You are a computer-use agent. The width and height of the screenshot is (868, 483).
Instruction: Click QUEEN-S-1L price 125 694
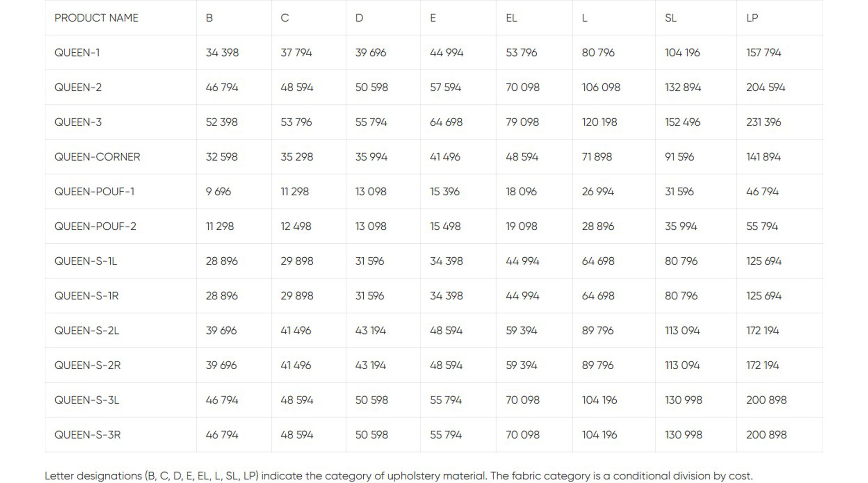pyautogui.click(x=763, y=261)
